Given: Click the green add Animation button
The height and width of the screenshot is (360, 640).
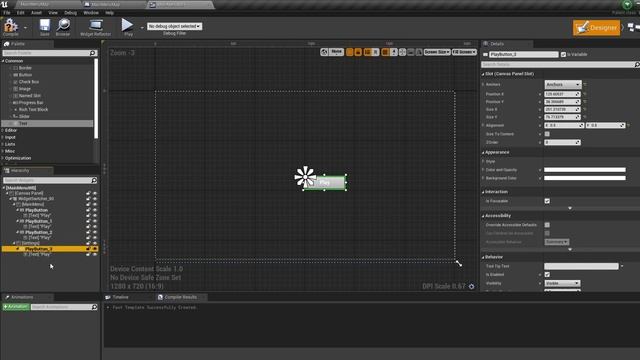Looking at the screenshot, I should [16, 307].
